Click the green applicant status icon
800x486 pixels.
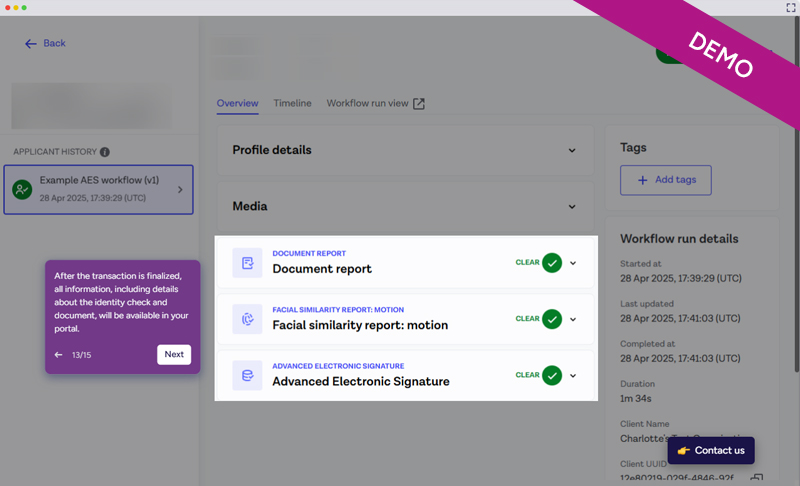click(x=22, y=190)
